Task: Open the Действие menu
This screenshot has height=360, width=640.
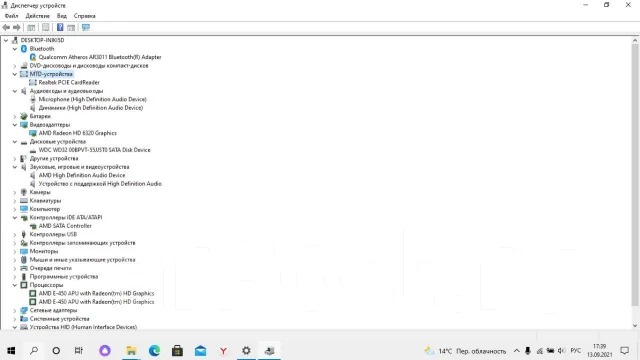Action: (x=38, y=16)
